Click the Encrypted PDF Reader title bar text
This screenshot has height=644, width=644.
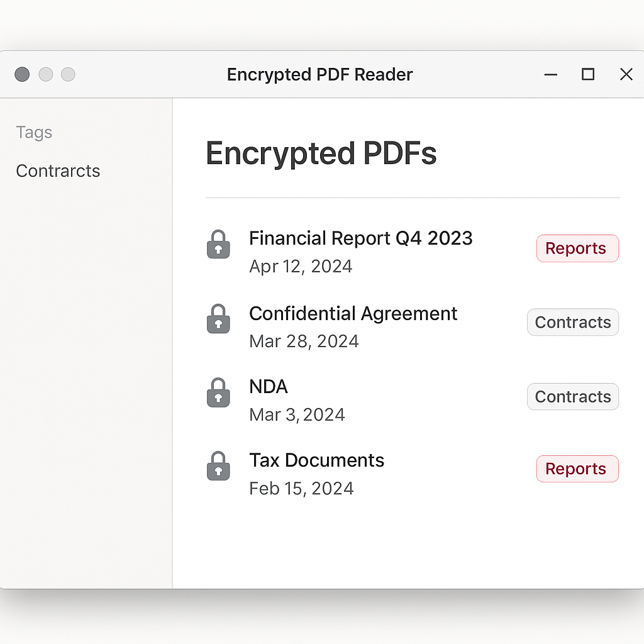pos(319,74)
